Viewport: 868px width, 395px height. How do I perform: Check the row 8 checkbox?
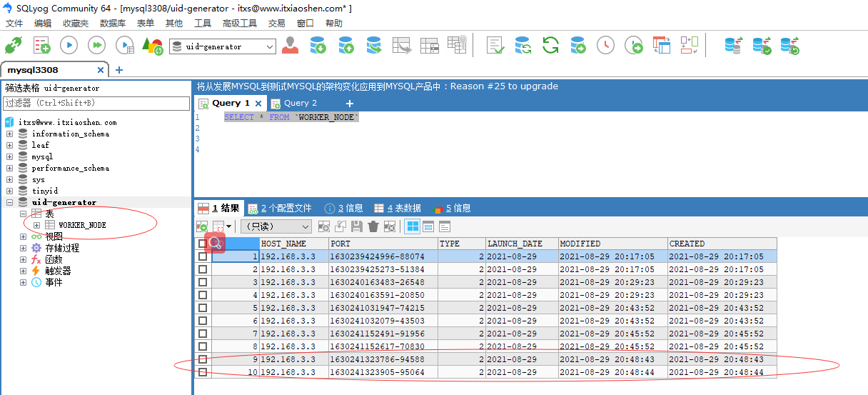coord(203,346)
